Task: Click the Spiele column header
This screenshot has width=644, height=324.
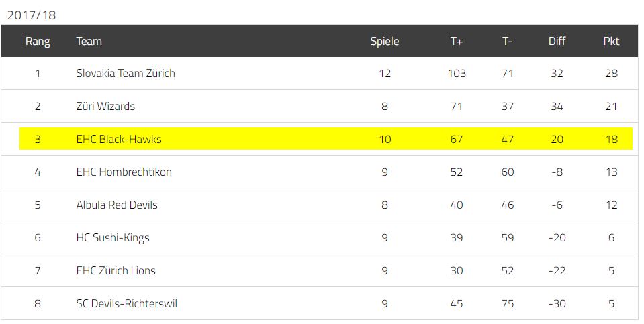Action: tap(384, 41)
